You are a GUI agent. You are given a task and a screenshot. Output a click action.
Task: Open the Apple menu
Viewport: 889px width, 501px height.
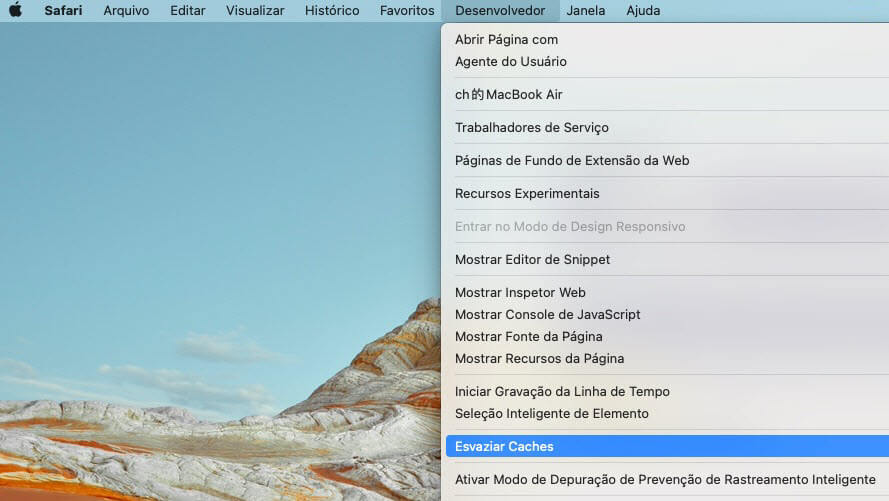pyautogui.click(x=15, y=10)
